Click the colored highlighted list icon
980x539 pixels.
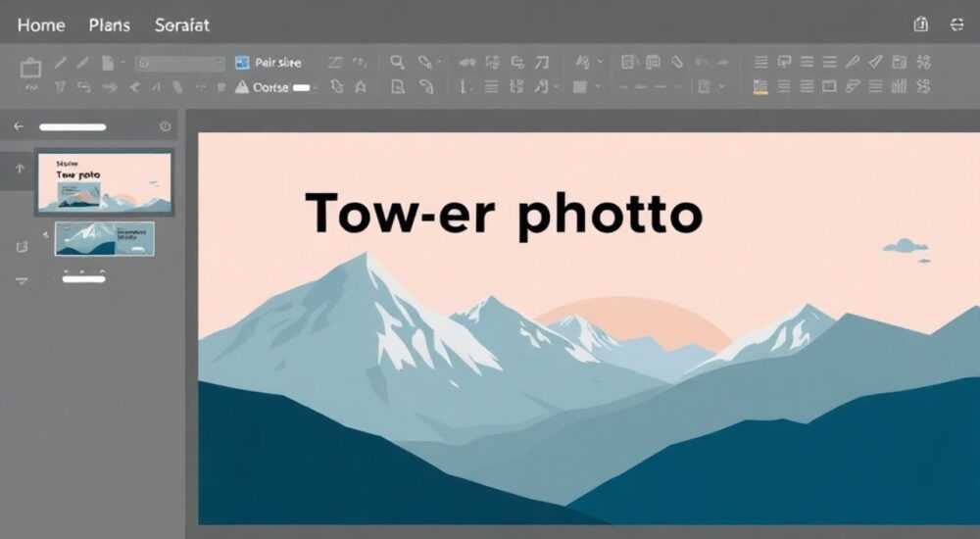tap(760, 86)
